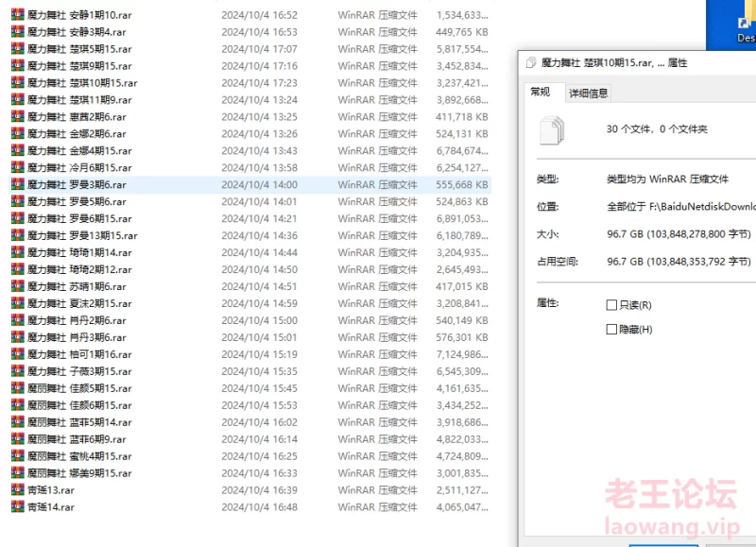
Task: Click the WinRAR icon of 罗曼3期6.rar
Action: tap(18, 184)
